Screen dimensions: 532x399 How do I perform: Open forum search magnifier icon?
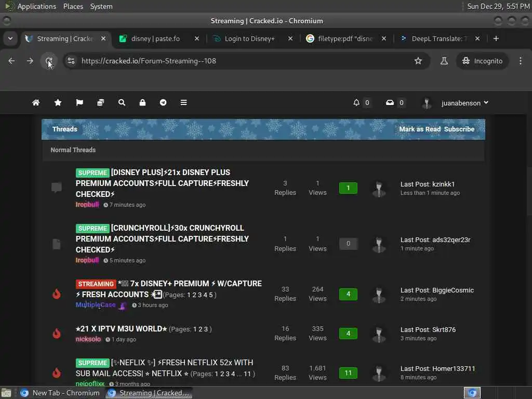(x=122, y=102)
